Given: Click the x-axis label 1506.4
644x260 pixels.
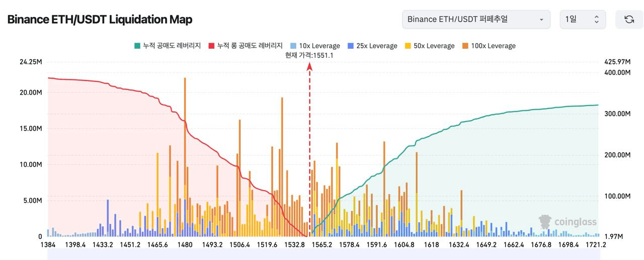Looking at the screenshot, I should (240, 245).
